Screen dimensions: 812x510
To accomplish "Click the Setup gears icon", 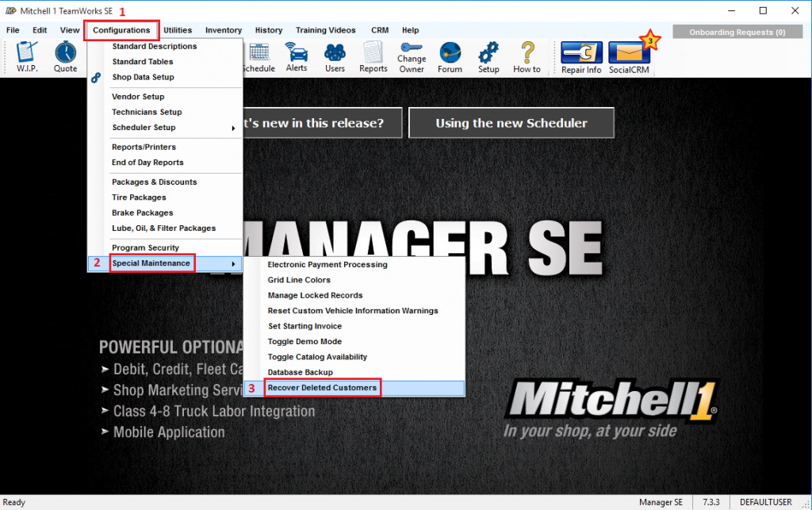I will (488, 57).
